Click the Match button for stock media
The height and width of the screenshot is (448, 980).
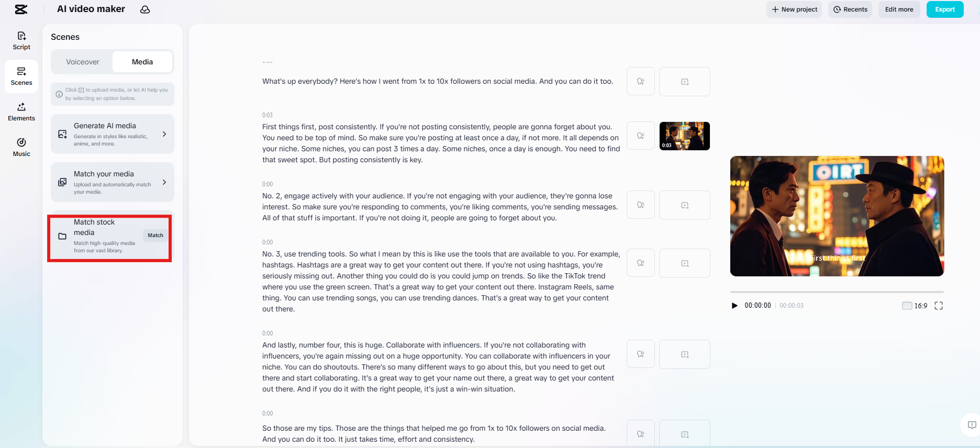pos(155,236)
